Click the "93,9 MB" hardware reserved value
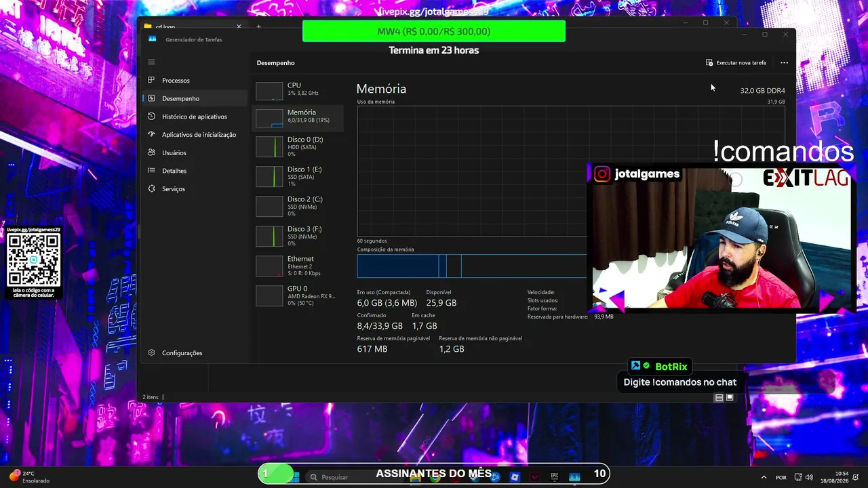 click(x=604, y=317)
